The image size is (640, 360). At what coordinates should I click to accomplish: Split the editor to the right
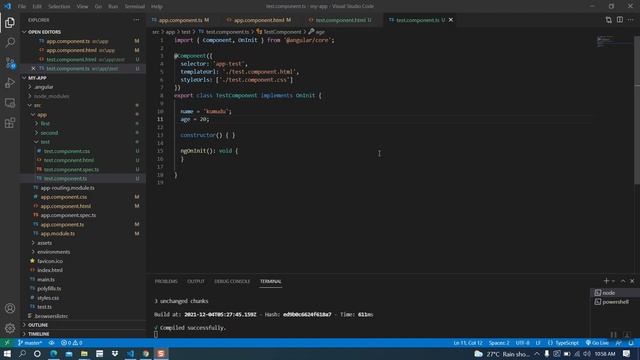tap(620, 20)
